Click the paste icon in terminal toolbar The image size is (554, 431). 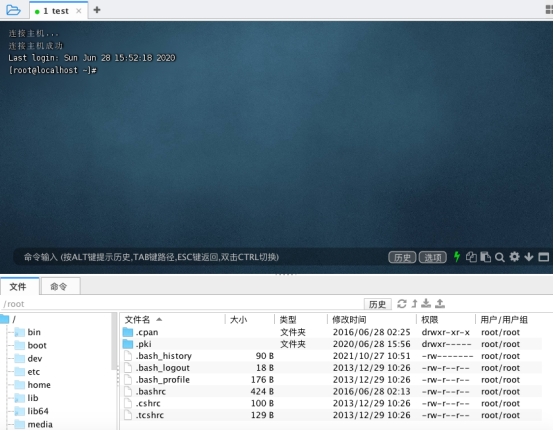[x=485, y=257]
